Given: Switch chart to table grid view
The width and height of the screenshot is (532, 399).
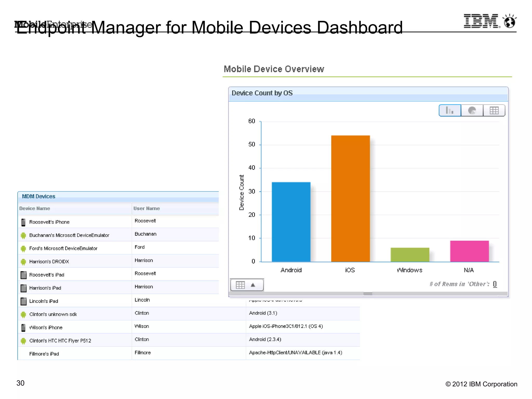Looking at the screenshot, I should pyautogui.click(x=494, y=110).
